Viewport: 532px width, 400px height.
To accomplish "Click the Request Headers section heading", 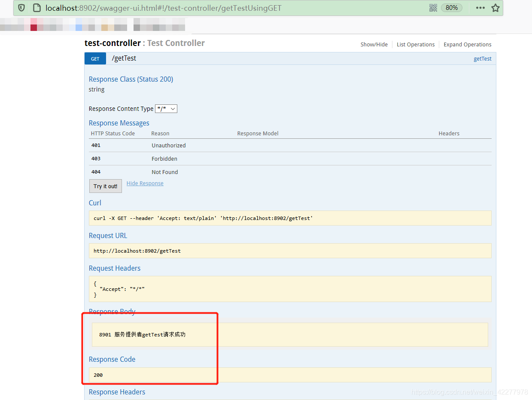I will coord(115,268).
